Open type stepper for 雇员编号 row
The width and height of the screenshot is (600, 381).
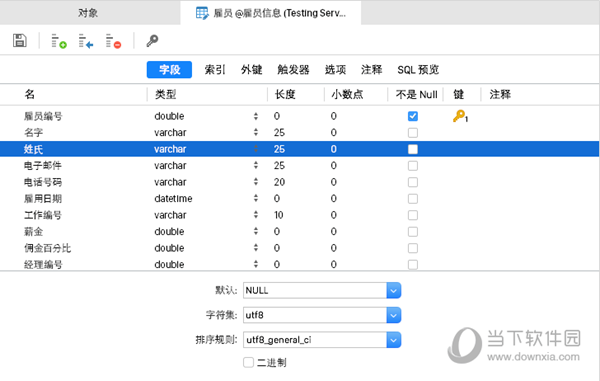point(256,116)
